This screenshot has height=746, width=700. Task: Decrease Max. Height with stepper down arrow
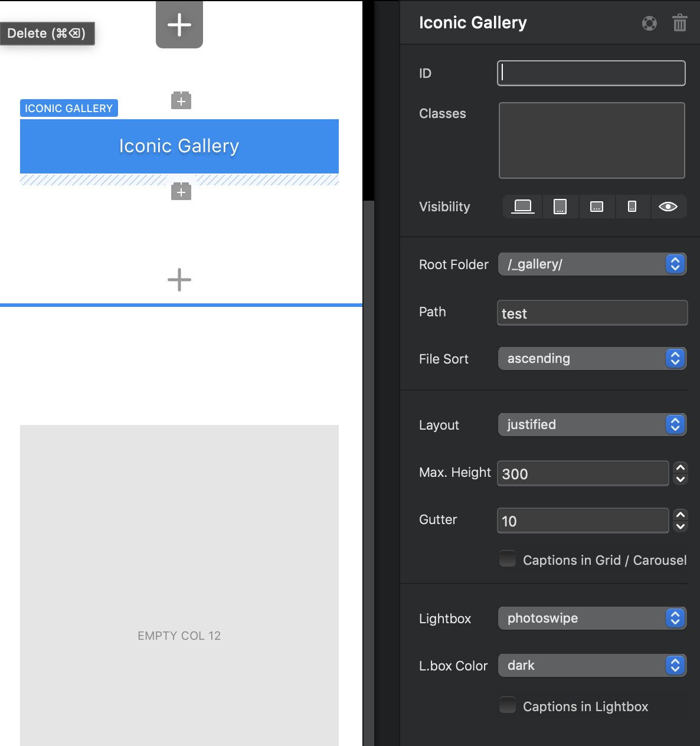[x=681, y=479]
